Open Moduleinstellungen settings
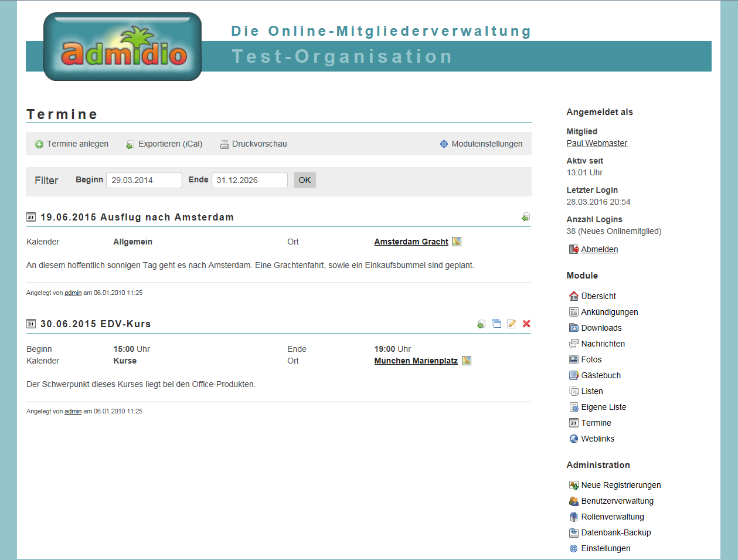The height and width of the screenshot is (560, 738). click(481, 144)
